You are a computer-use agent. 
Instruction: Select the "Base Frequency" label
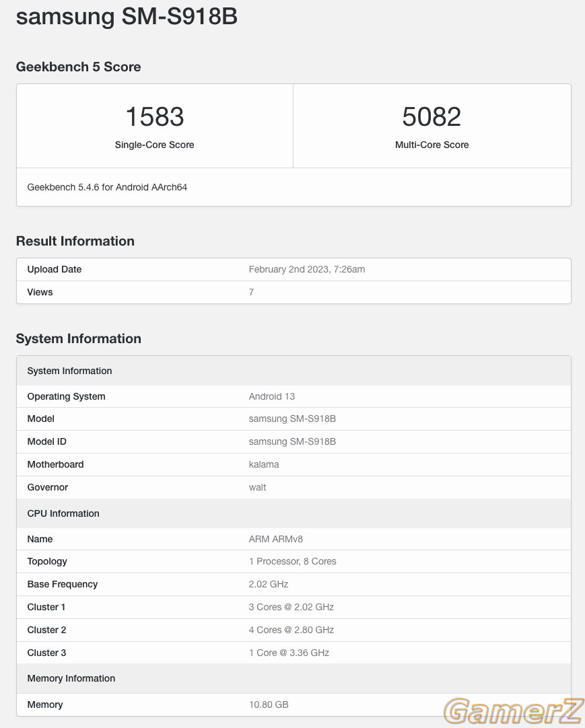tap(62, 584)
